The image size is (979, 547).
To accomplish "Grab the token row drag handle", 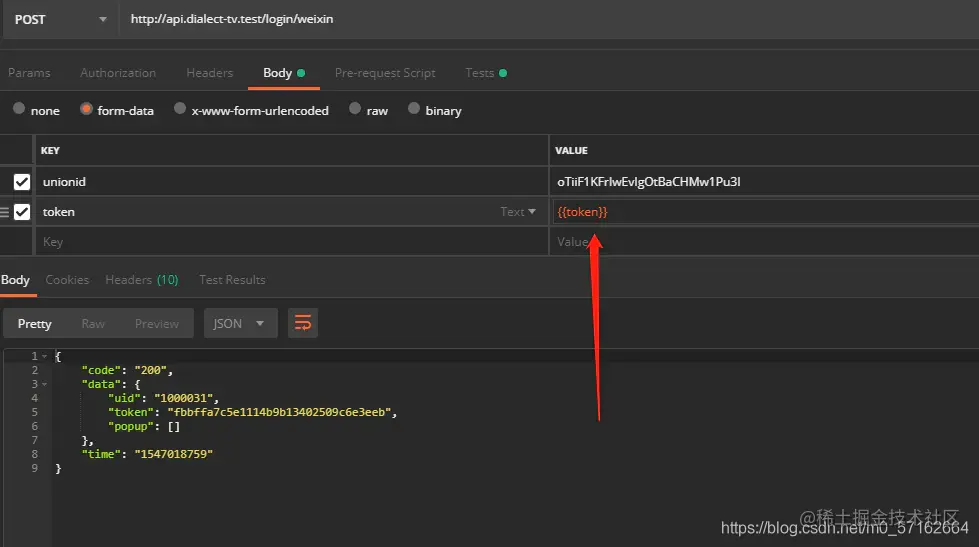I will point(4,212).
